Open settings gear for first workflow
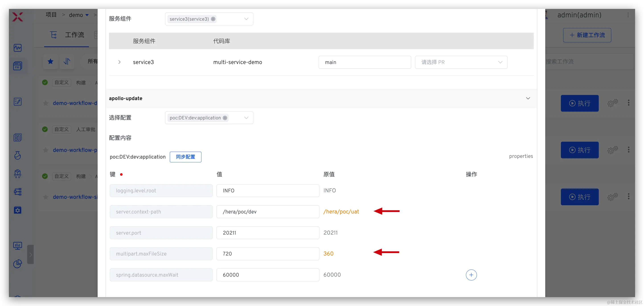Screen dimensions: 644x306 pos(612,103)
